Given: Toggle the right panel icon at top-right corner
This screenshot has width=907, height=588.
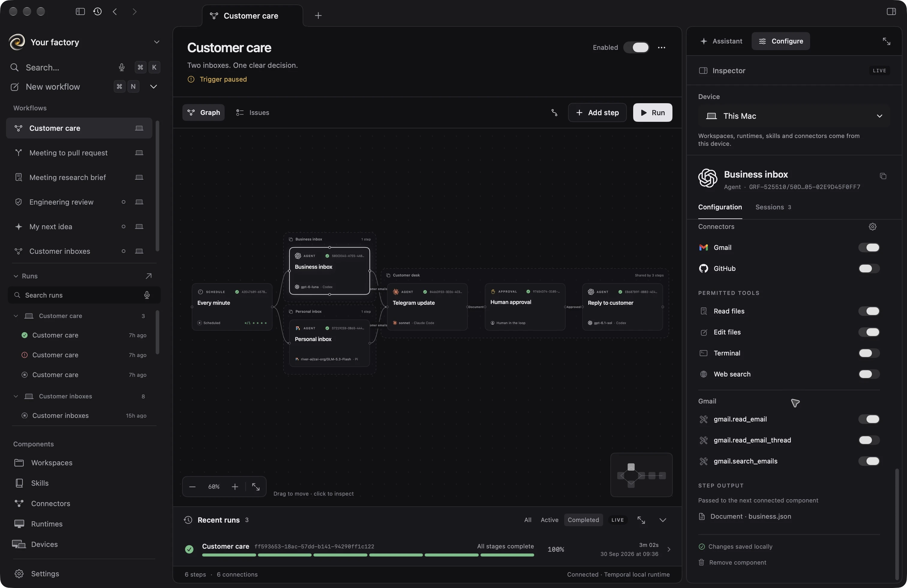Looking at the screenshot, I should coord(891,11).
